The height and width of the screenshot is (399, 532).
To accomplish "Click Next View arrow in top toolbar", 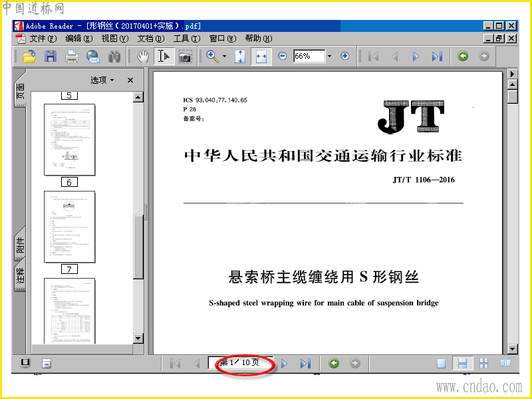I will point(484,56).
